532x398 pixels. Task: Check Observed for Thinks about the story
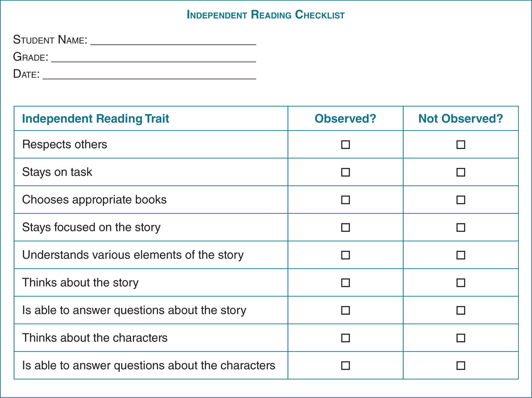click(x=345, y=283)
